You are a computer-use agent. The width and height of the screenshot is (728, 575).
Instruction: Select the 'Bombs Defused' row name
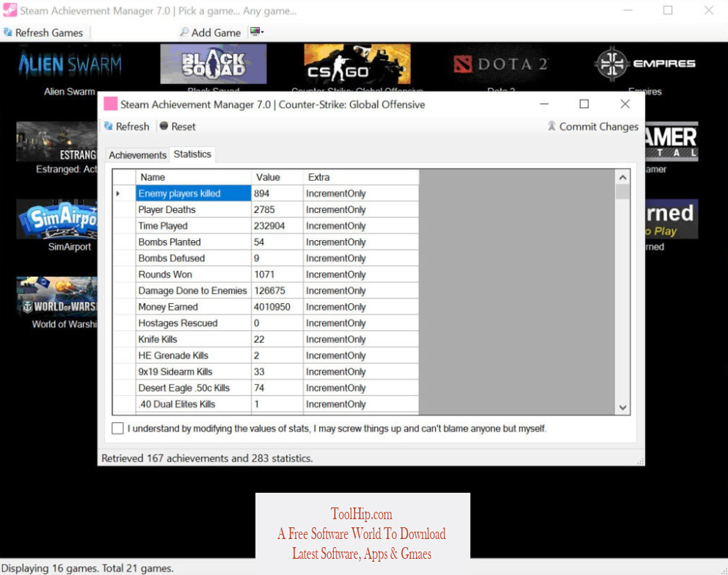tap(193, 258)
